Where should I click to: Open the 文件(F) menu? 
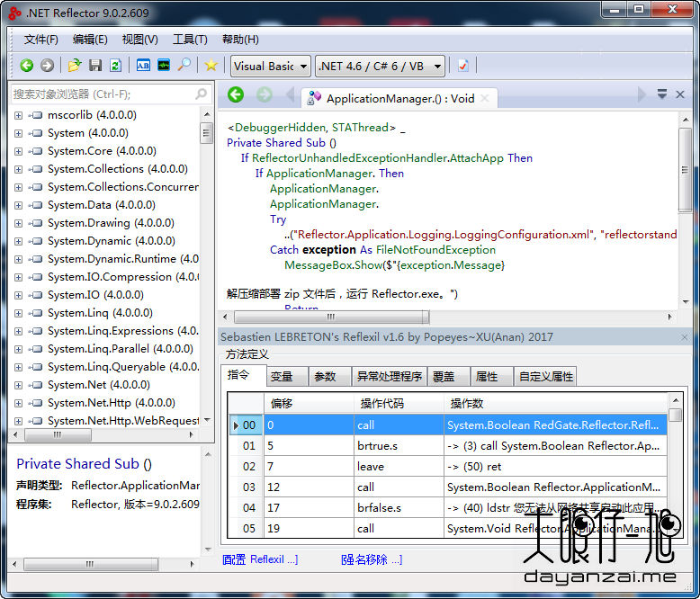pos(40,40)
